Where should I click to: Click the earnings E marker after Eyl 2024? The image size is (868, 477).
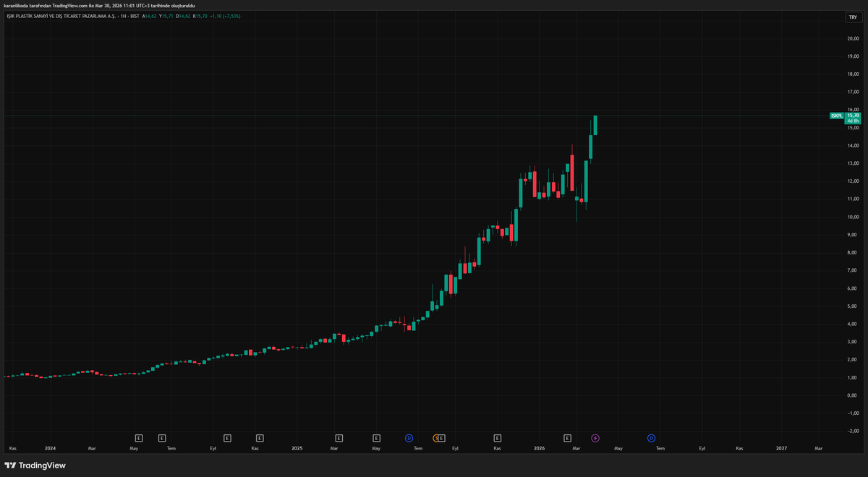click(226, 438)
